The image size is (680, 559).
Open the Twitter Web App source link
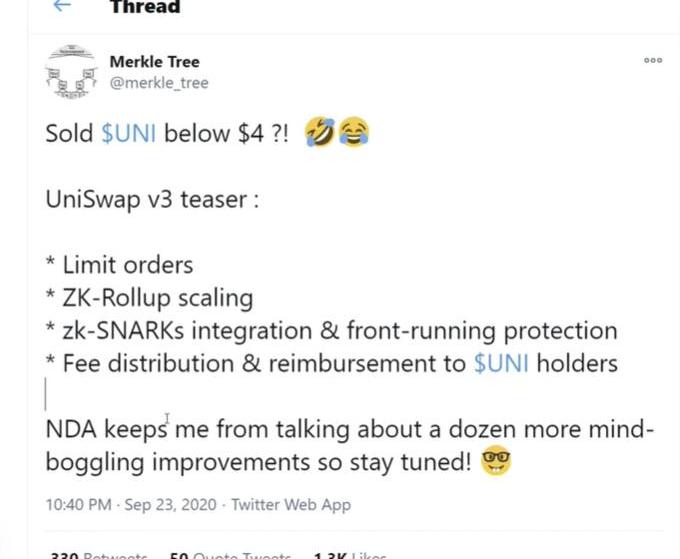[x=291, y=505]
